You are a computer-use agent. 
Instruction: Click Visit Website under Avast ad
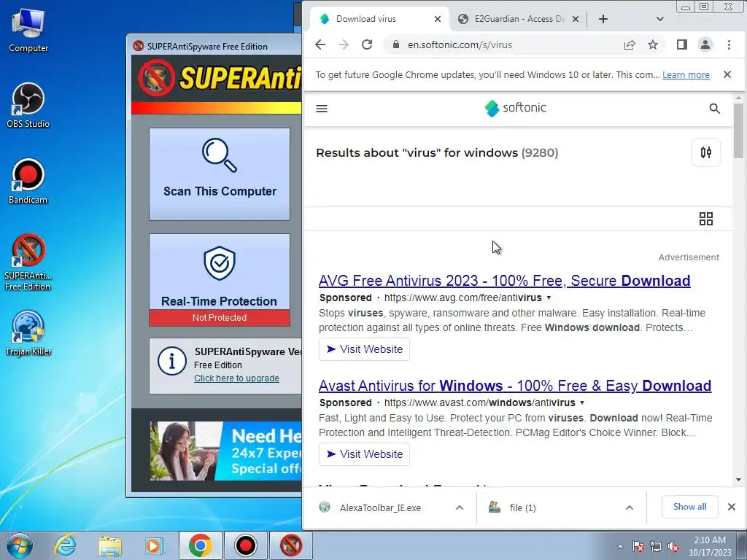[x=364, y=454]
